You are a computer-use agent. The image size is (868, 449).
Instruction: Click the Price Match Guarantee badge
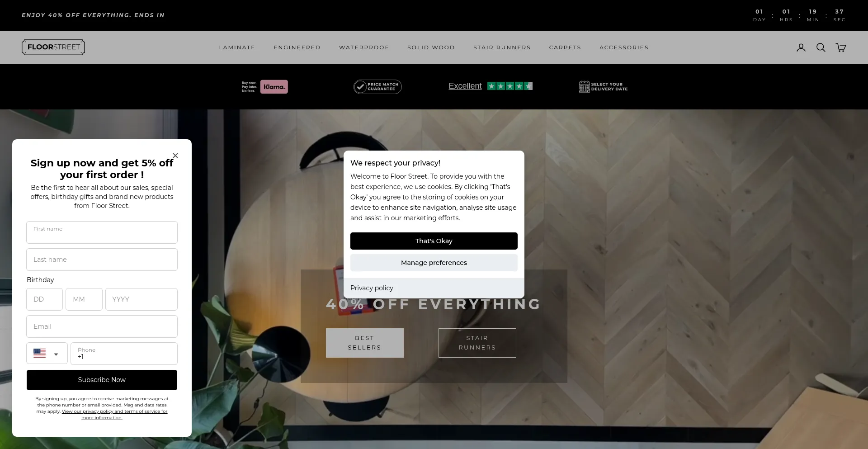377,87
